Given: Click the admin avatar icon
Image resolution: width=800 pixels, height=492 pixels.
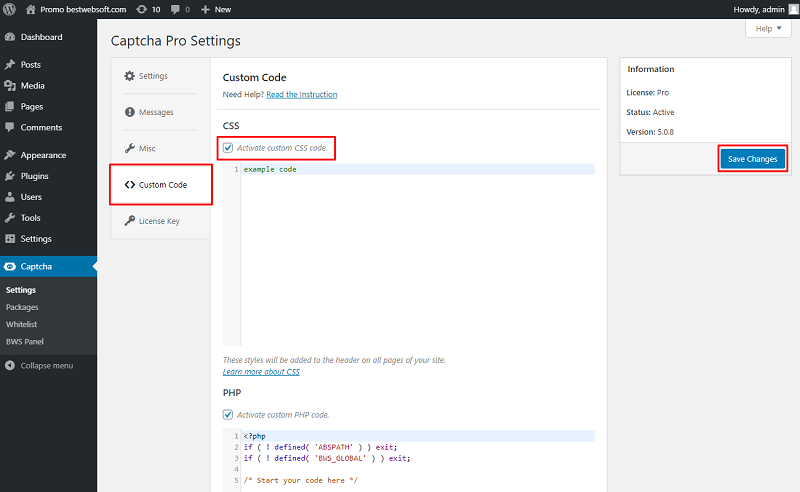Looking at the screenshot, I should [793, 9].
